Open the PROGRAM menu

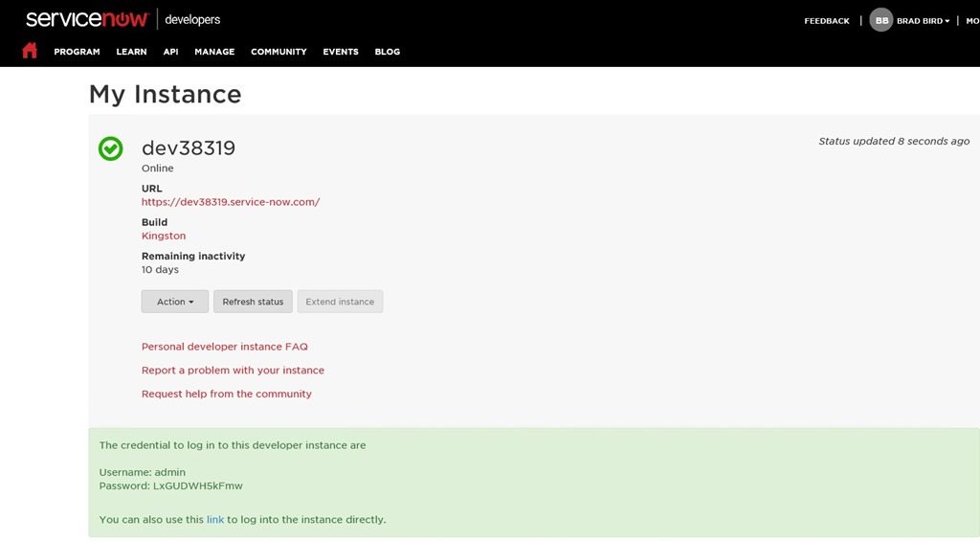pyautogui.click(x=77, y=52)
